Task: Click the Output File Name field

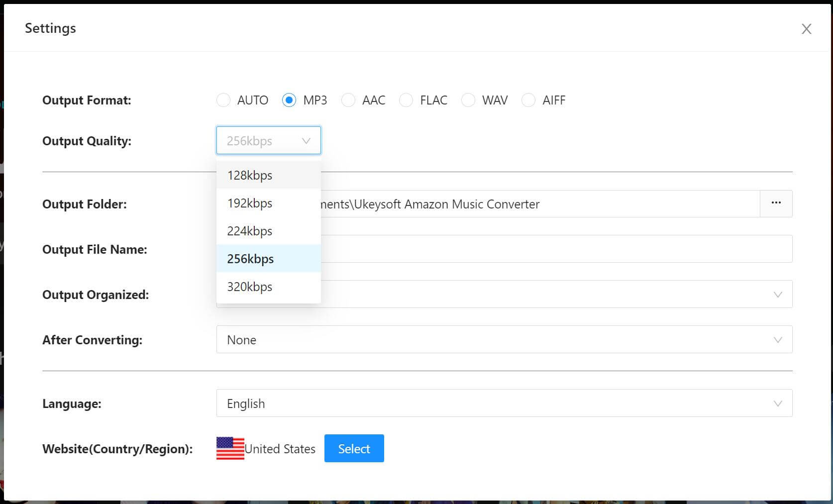Action: (547, 249)
